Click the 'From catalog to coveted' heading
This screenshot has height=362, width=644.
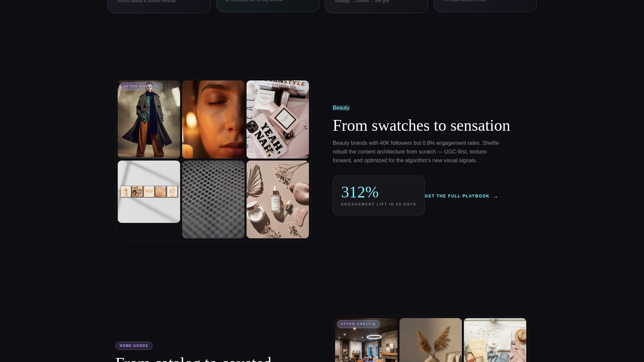(x=193, y=359)
